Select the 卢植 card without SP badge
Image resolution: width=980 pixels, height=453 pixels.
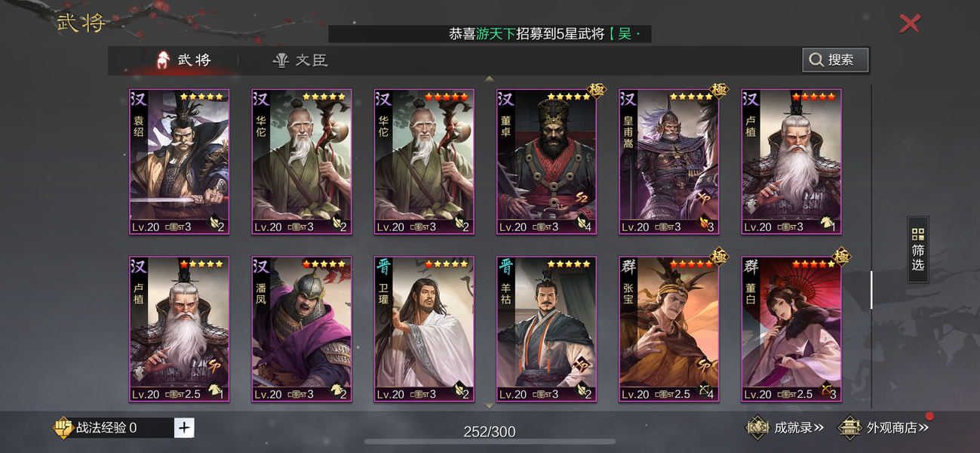coord(791,162)
